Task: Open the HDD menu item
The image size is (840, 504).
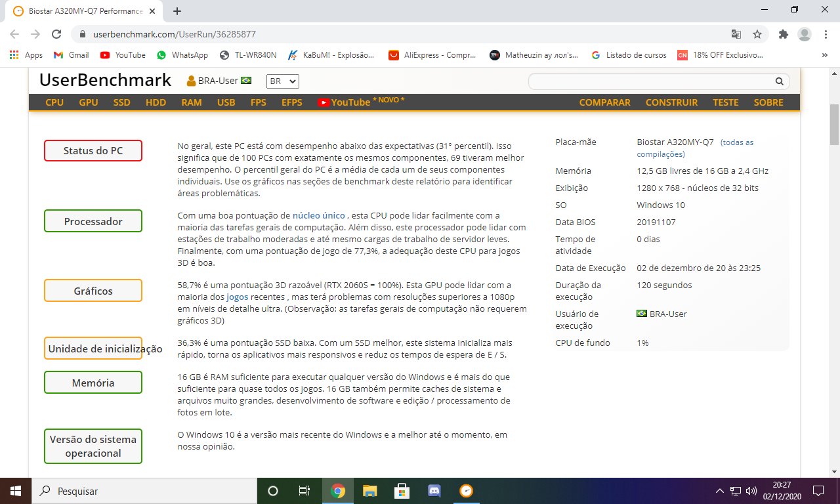Action: pos(156,102)
